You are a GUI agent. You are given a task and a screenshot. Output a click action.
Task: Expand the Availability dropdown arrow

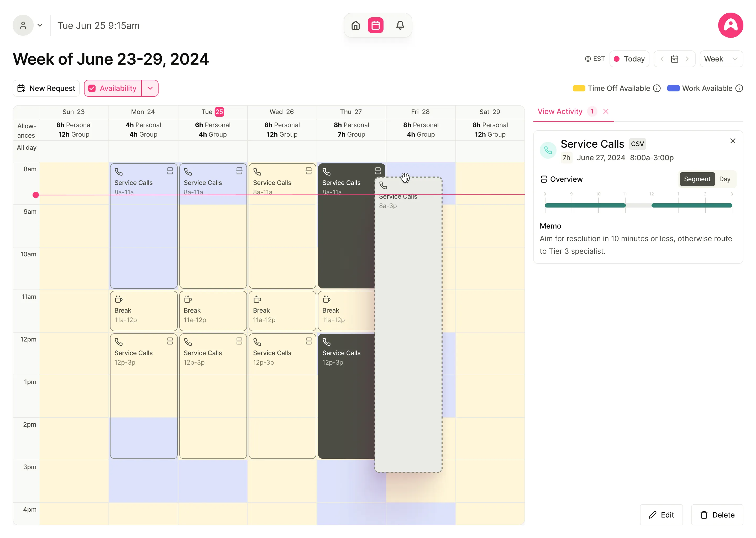150,88
